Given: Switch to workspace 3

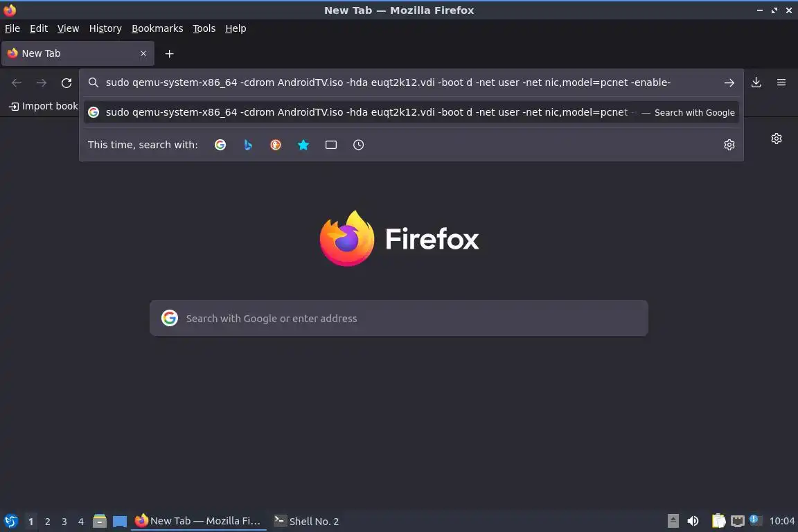Looking at the screenshot, I should coord(64,522).
